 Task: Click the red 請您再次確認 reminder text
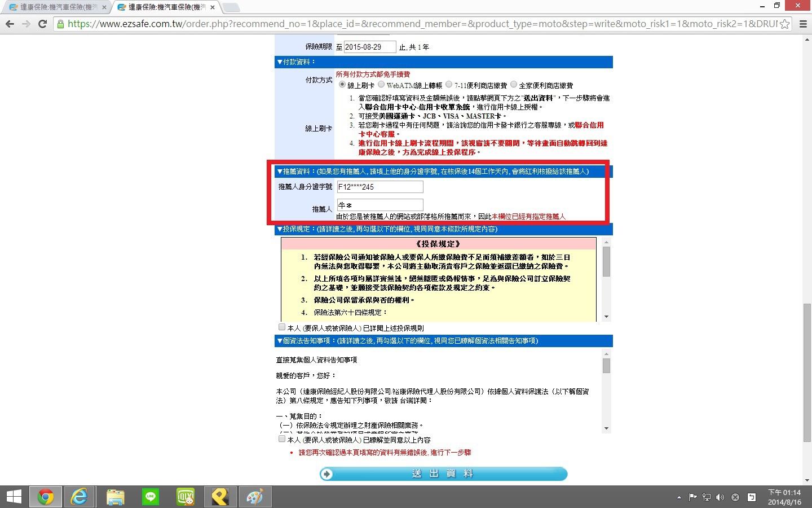[385, 453]
